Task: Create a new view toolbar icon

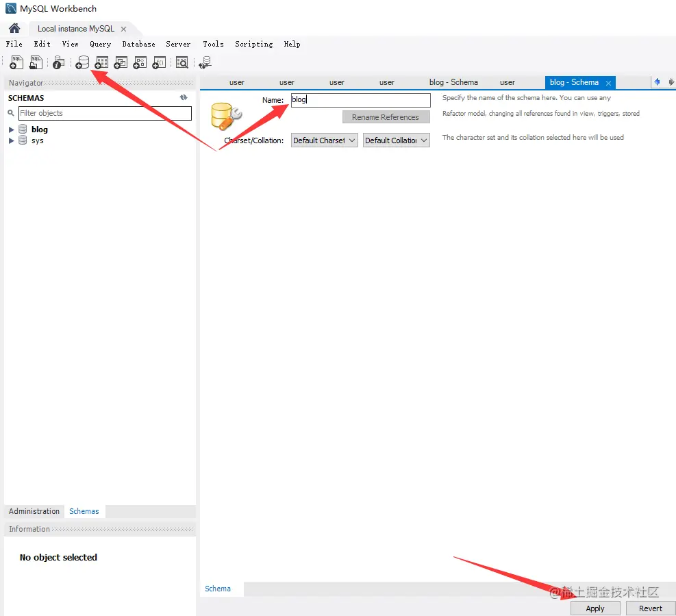Action: tap(121, 62)
